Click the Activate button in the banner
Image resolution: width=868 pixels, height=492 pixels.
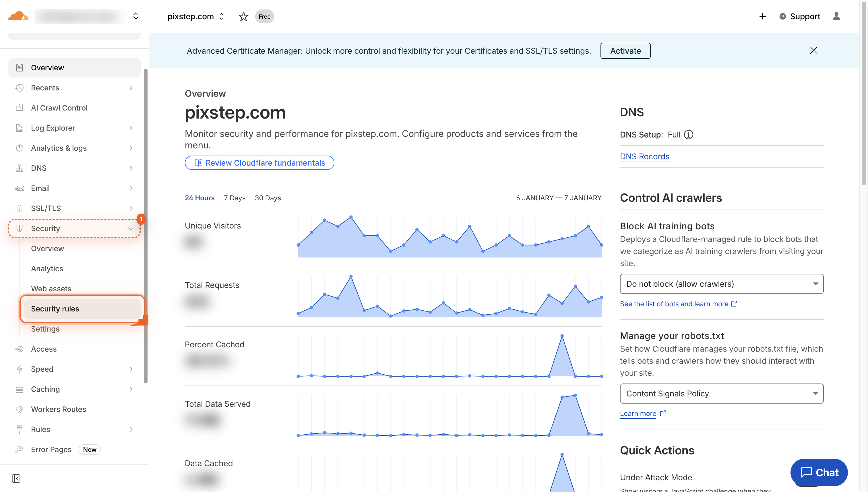click(625, 51)
